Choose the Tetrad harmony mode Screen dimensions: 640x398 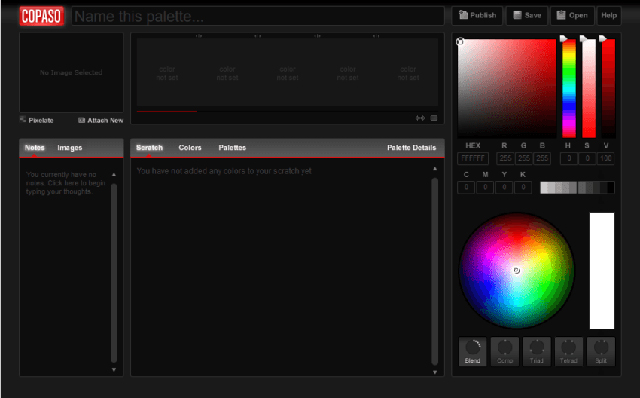click(x=568, y=351)
